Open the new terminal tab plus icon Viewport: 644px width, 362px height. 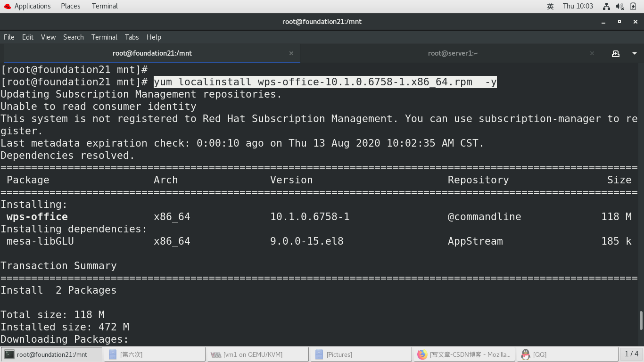616,53
